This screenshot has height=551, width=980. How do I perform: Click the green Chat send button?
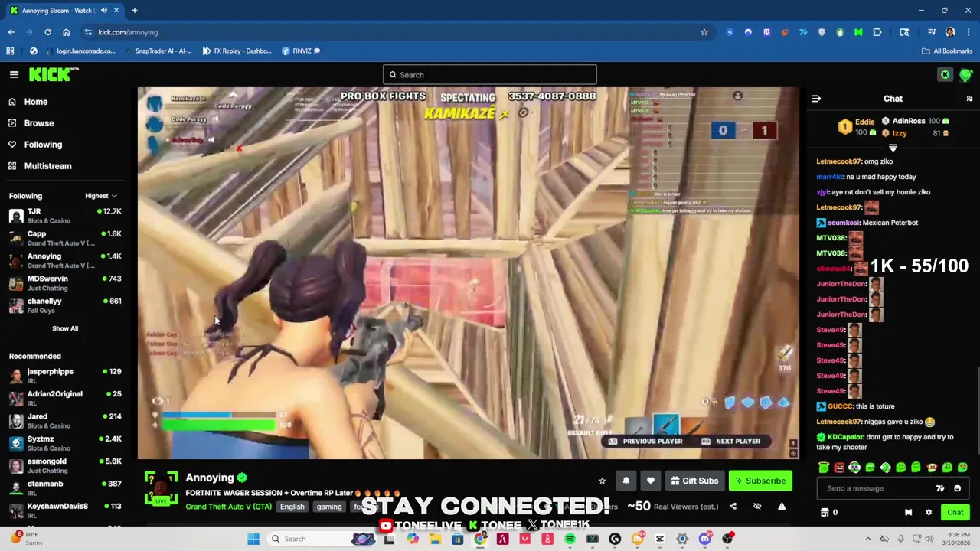(x=955, y=513)
